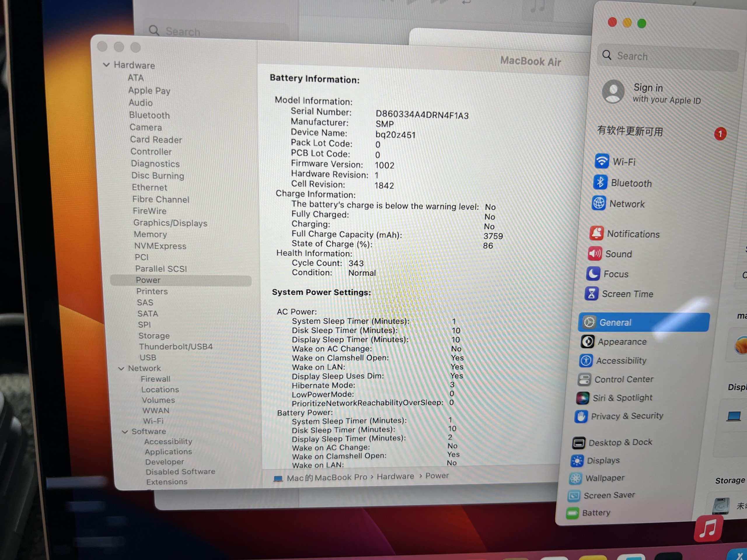Select the Firmware Version value 1002

click(385, 165)
